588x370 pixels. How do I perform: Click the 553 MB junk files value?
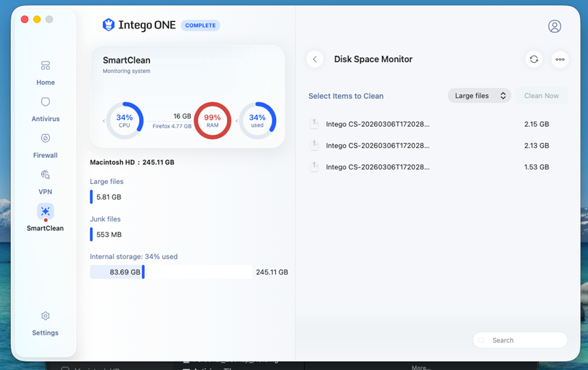click(x=108, y=234)
